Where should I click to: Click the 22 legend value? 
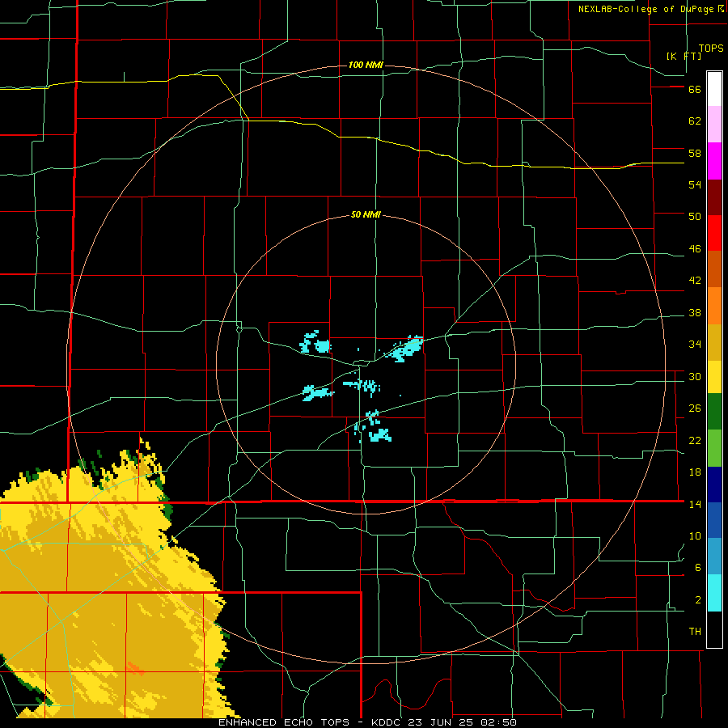[695, 441]
